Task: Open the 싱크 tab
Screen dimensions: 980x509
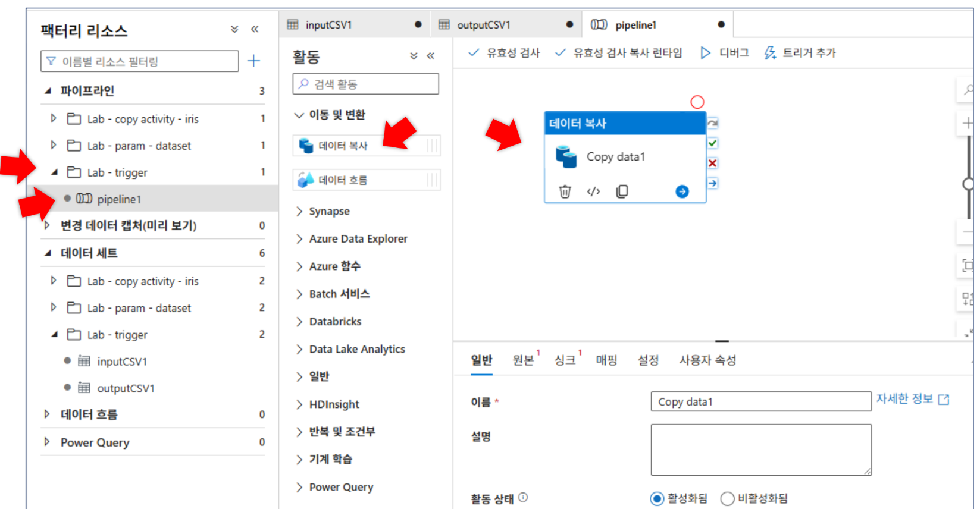Action: [565, 360]
